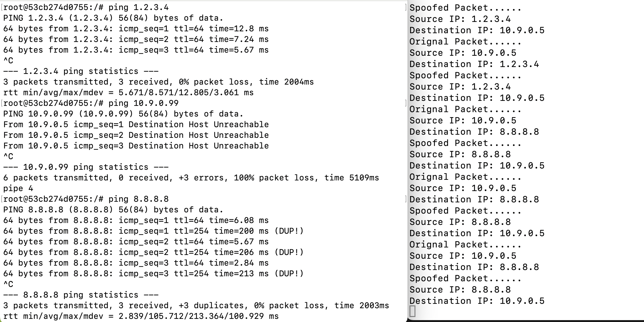Click the mark bracket before the ping 10.9.0.99 prompt

2,103
